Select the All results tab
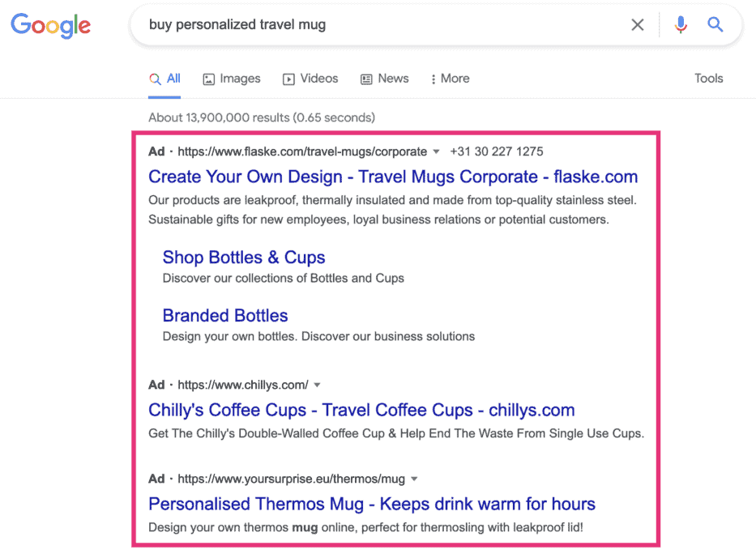Screen dimensions: 756x554 click(164, 79)
